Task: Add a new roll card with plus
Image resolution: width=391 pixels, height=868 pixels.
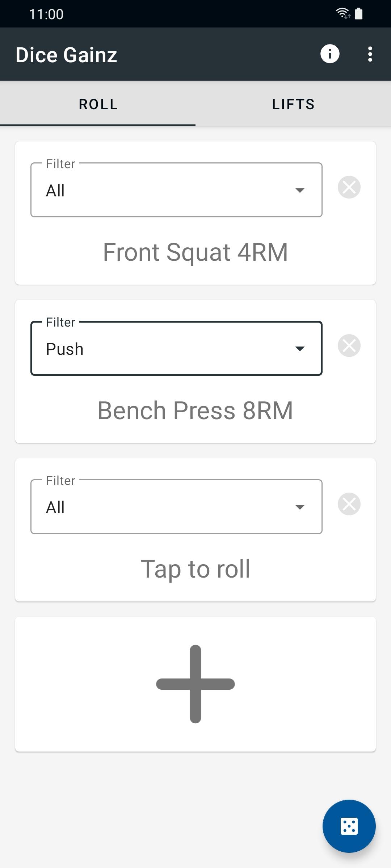Action: pos(195,684)
